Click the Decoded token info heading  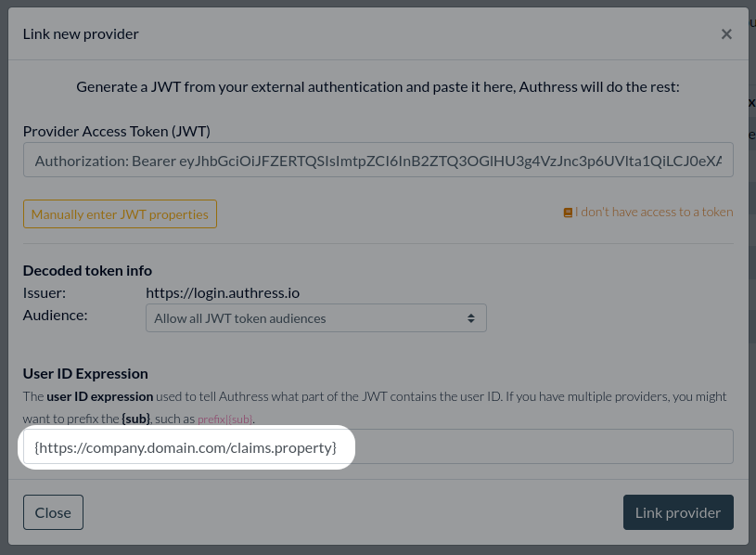tap(86, 270)
